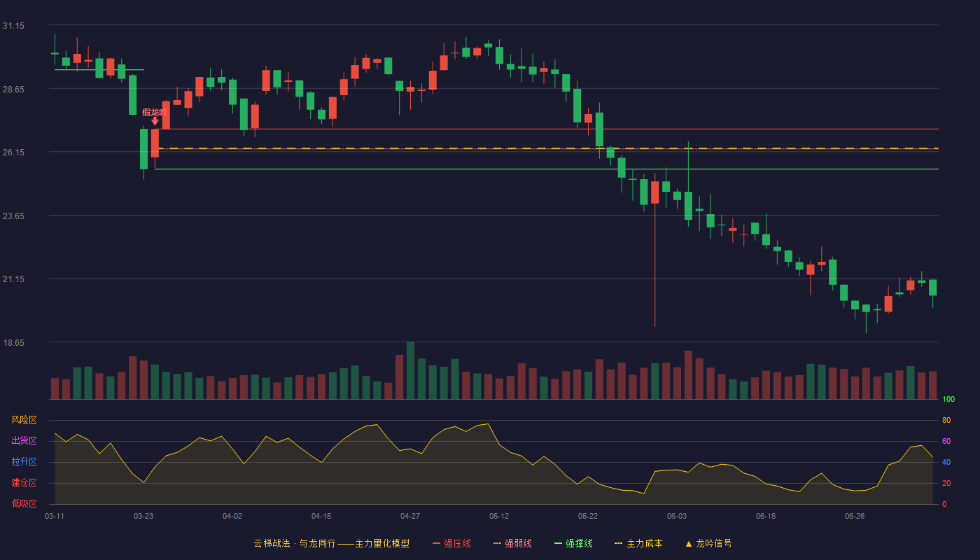Viewport: 980px width, 560px height.
Task: Click the green dash icon beside 强撑线
Action: pos(558,543)
